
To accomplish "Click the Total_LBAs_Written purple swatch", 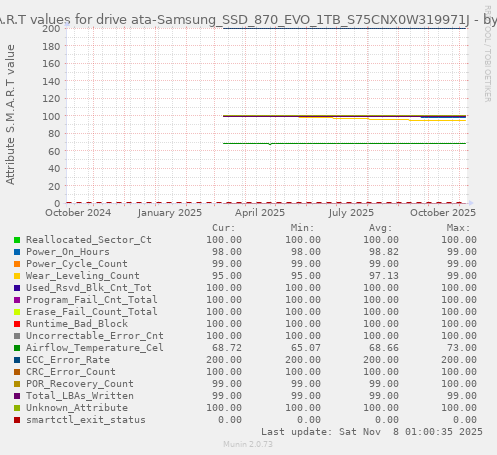I will click(x=17, y=396).
